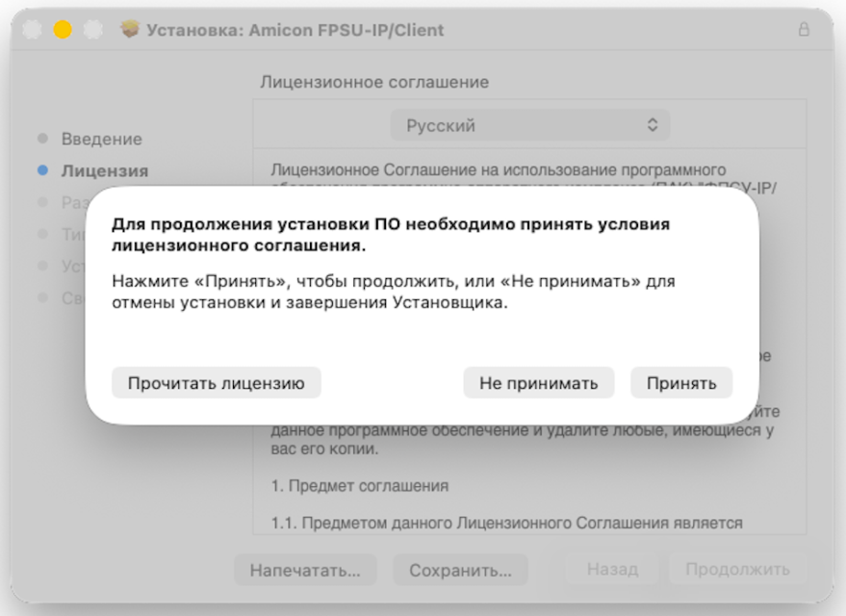Click the heading '1. Предмет соглашения'
Viewport: 846px width, 616px height.
359,485
